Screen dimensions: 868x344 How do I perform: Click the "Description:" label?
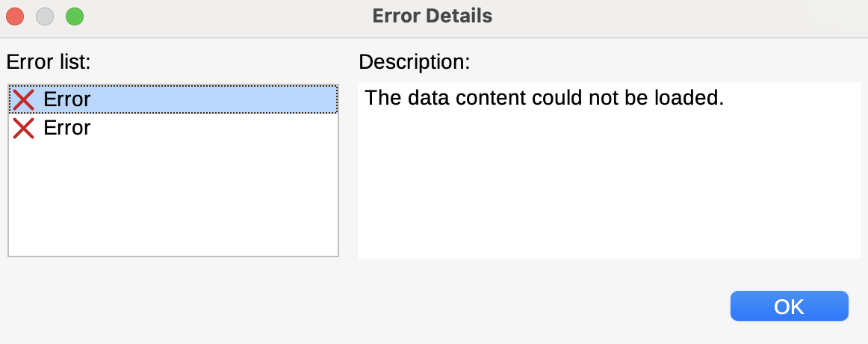click(x=414, y=61)
